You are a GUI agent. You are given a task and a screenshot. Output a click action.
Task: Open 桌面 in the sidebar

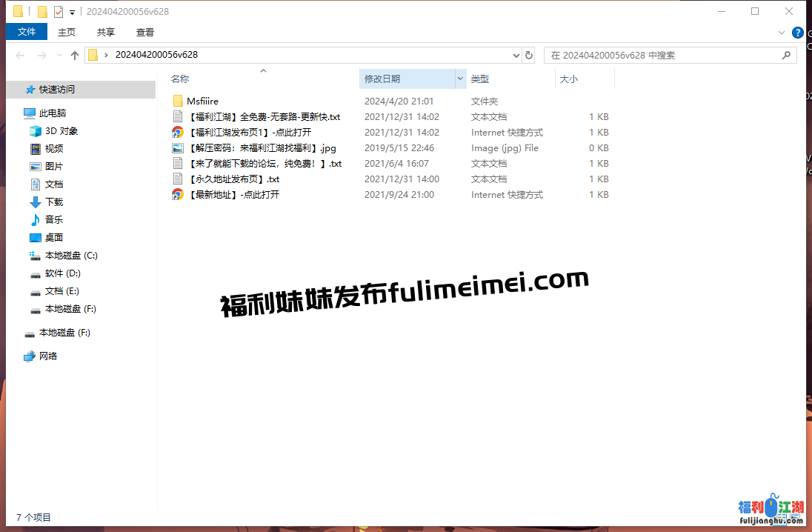tap(54, 237)
